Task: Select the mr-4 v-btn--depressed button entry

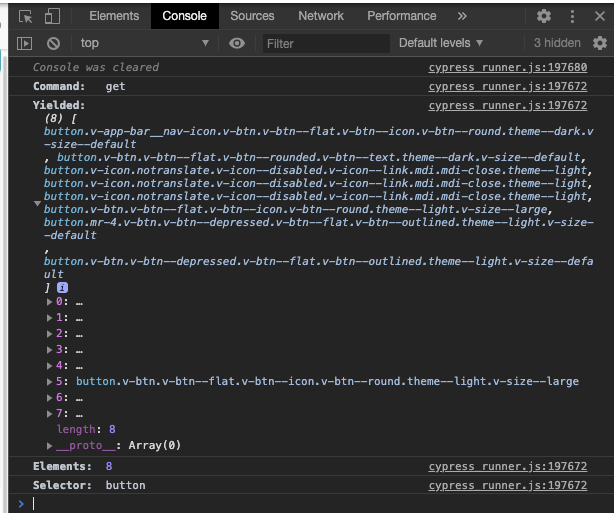Action: click(319, 229)
